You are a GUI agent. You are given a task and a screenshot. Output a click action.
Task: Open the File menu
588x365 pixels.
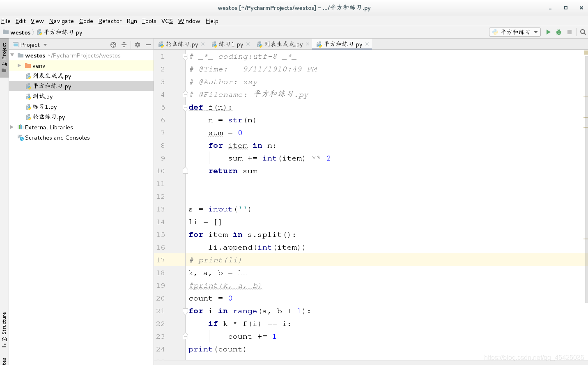[6, 21]
